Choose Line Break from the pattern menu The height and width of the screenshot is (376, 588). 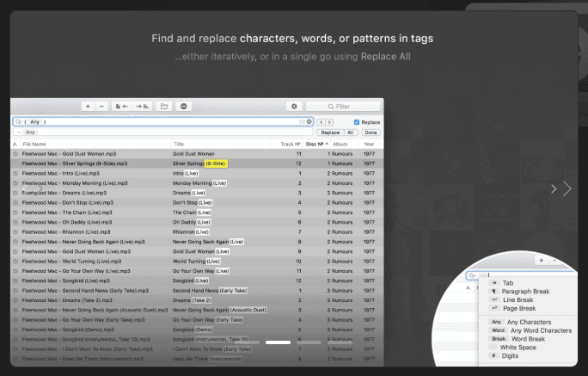click(x=518, y=299)
